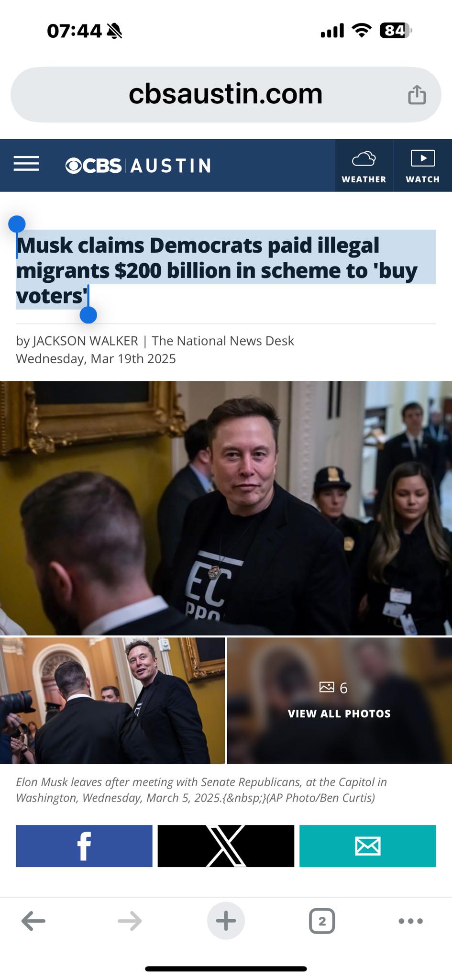Tap the top text selection handle
Image resolution: width=452 pixels, height=980 pixels.
click(x=17, y=224)
